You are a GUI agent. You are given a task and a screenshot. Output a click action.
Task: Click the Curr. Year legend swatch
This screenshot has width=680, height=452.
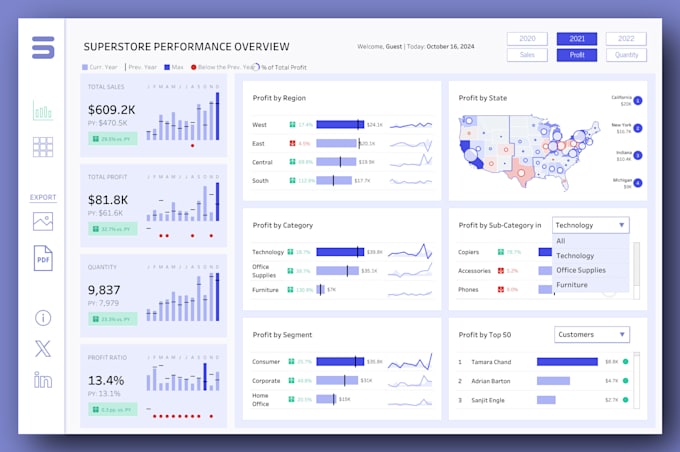tap(85, 67)
